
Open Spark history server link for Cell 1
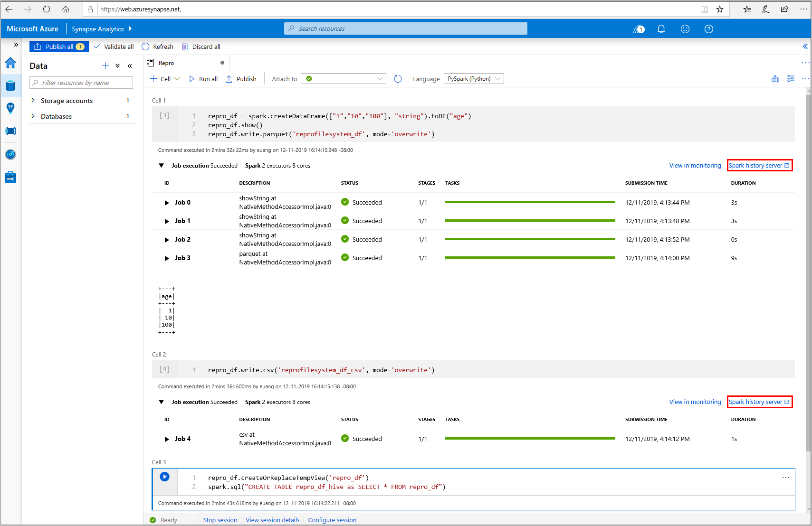759,166
